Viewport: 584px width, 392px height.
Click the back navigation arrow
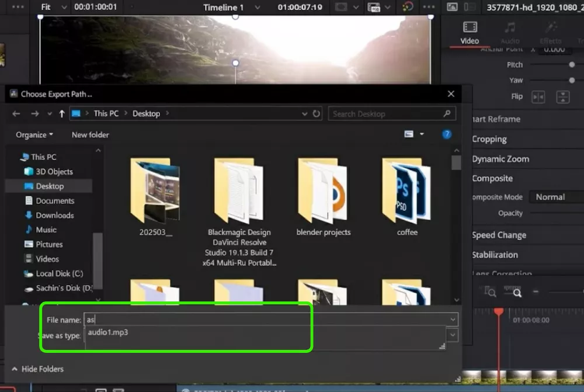(16, 113)
